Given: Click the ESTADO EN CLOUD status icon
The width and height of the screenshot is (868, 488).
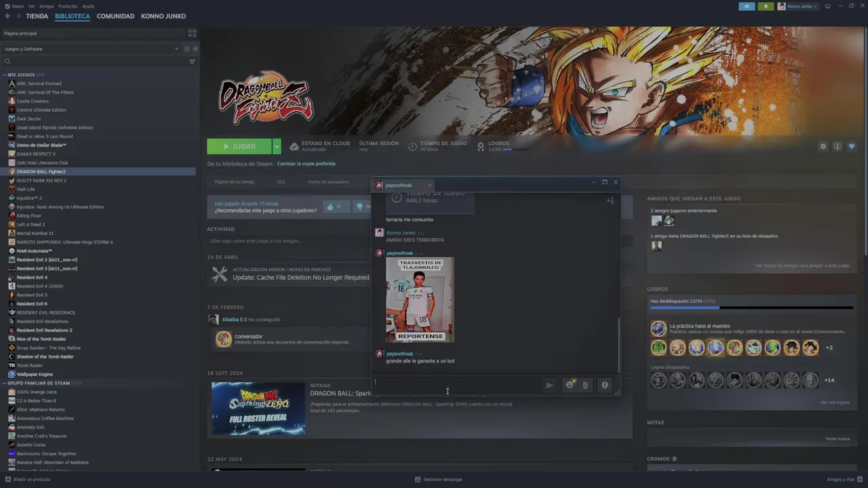Looking at the screenshot, I should tap(294, 146).
